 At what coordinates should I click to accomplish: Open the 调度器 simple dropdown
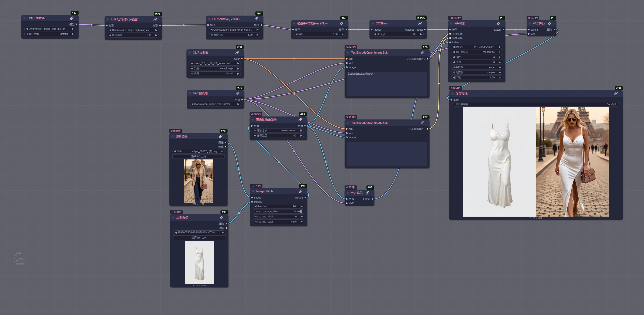coord(476,72)
